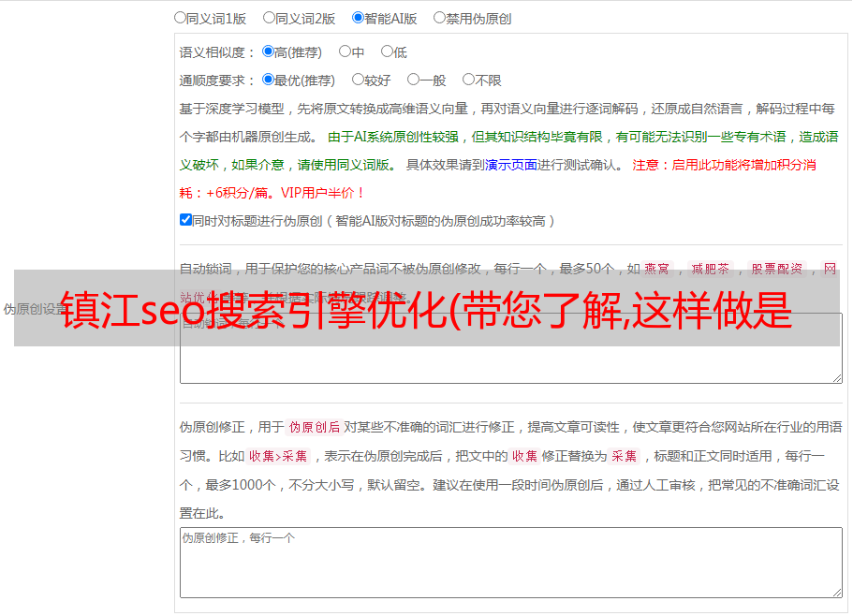Click the 减肥茶 example tag
Screen dimensions: 853x616
point(711,269)
